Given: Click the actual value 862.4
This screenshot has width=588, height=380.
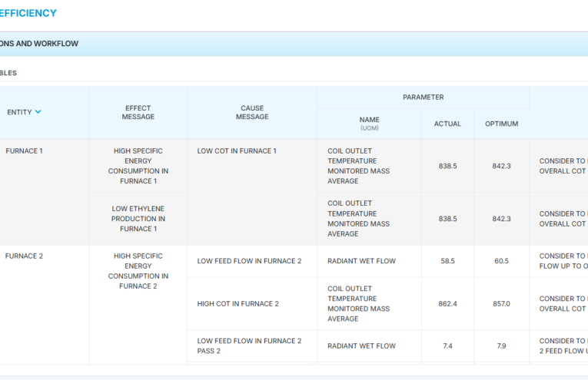Looking at the screenshot, I should click(447, 304).
